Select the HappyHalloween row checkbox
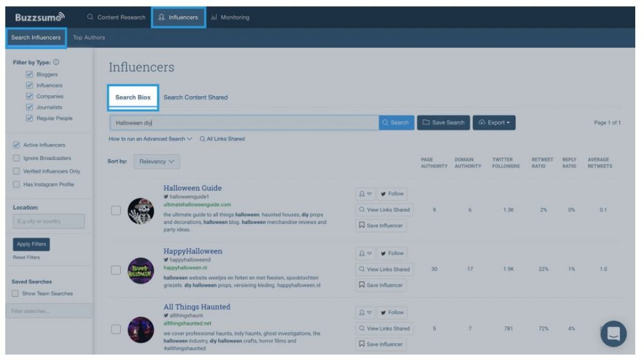 (116, 270)
